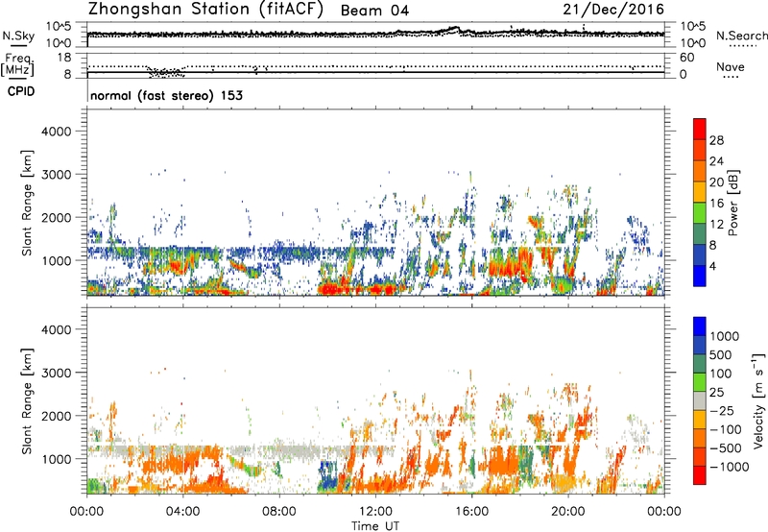Click the 'Nave' legend label
Screen dimensions: 768x532
pyautogui.click(x=731, y=66)
